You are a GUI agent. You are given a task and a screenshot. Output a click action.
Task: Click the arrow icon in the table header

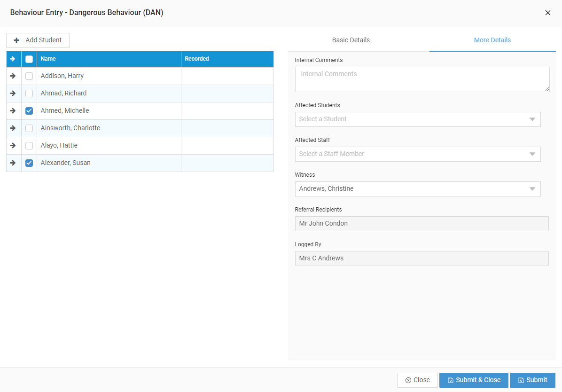[13, 59]
